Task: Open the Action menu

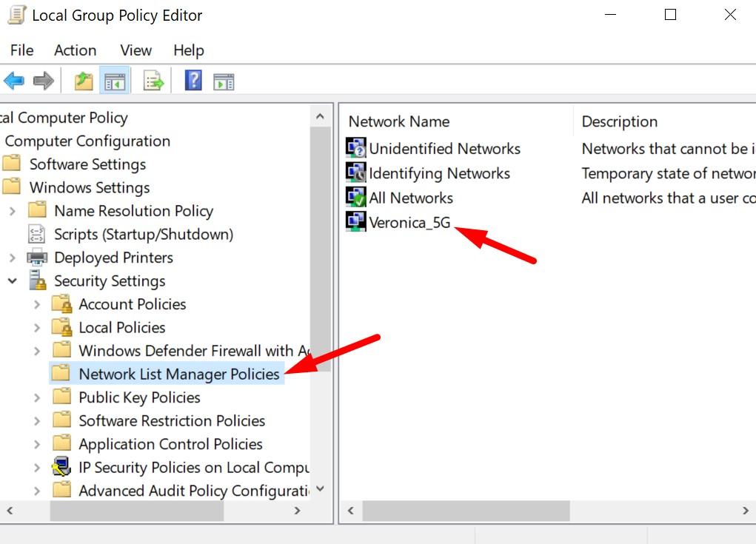Action: click(76, 50)
